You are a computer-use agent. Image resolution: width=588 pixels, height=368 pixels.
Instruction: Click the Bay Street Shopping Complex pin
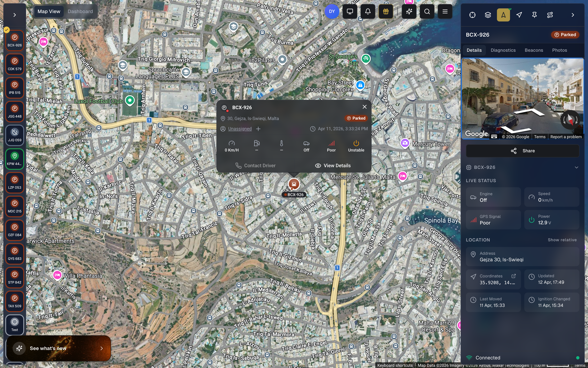pos(360,85)
